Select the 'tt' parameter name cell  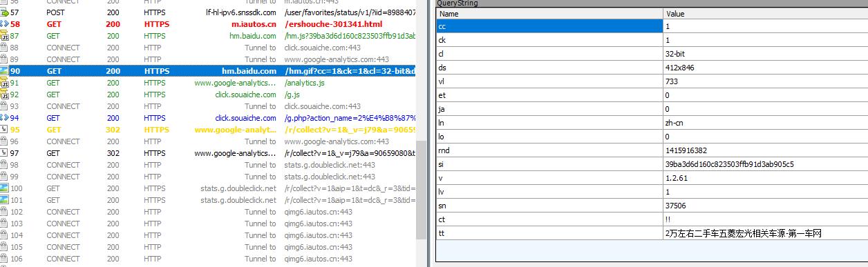pos(549,233)
